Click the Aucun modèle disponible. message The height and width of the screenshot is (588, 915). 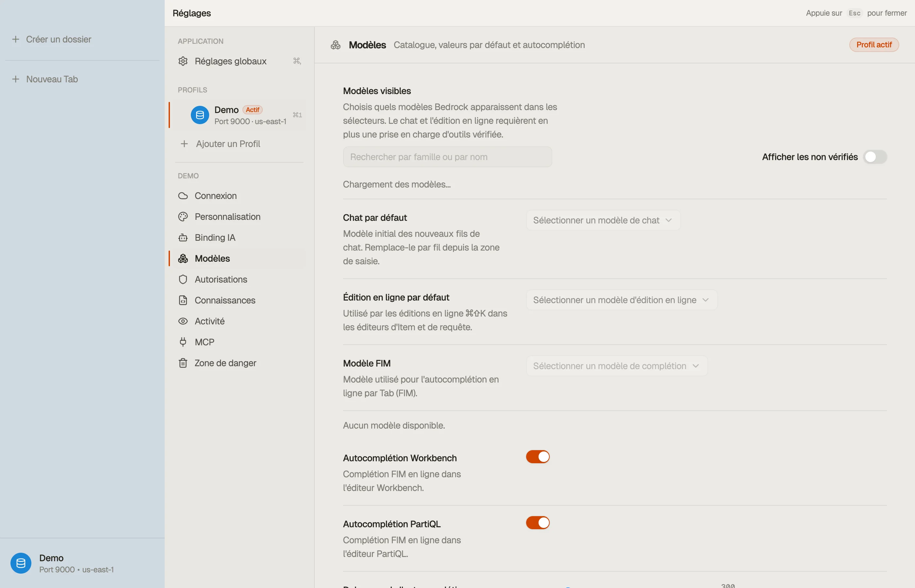click(x=394, y=425)
